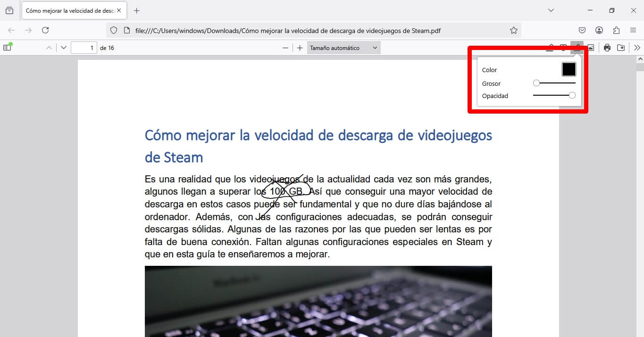This screenshot has height=337, width=644.
Task: Save the PDF with the download icon
Action: [x=621, y=48]
